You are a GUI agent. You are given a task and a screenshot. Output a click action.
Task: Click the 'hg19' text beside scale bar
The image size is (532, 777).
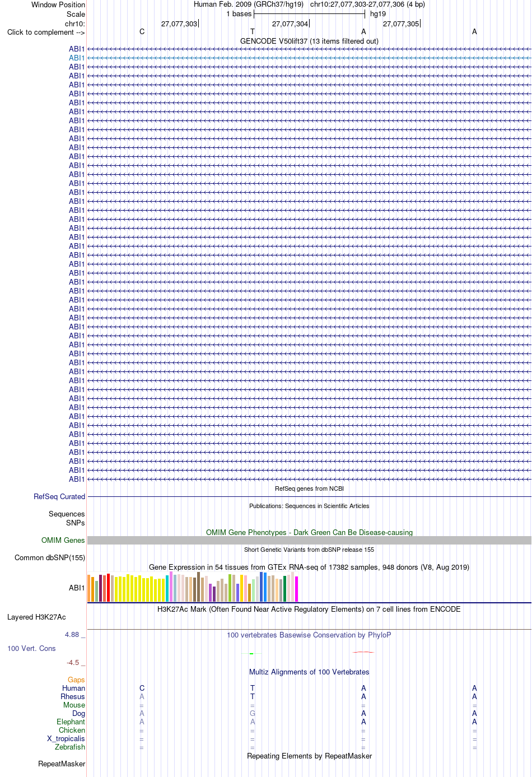(378, 14)
